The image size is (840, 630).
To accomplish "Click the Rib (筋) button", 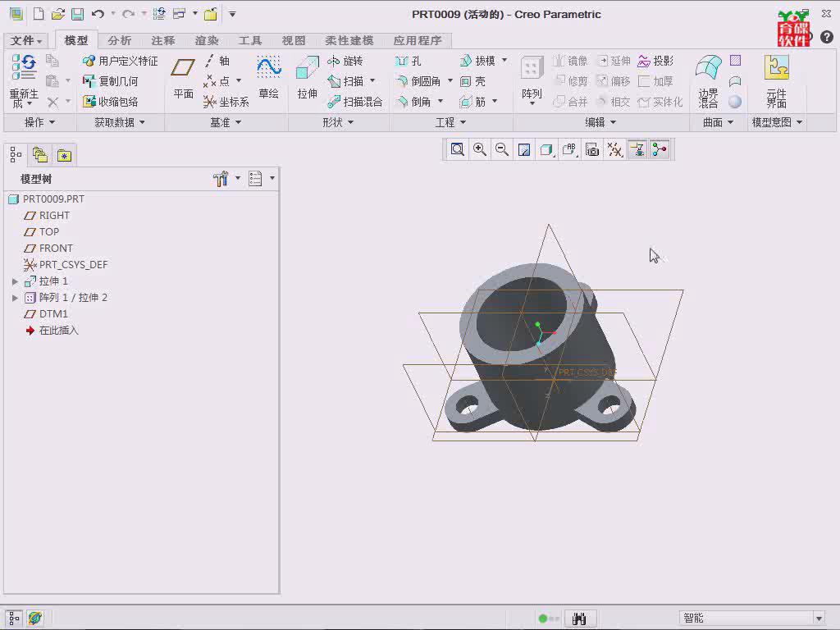I will pyautogui.click(x=472, y=102).
